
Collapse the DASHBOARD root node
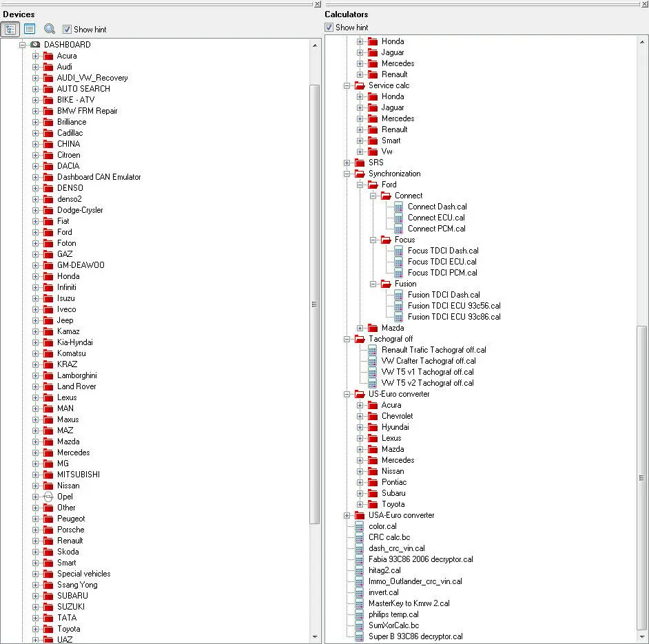pyautogui.click(x=22, y=45)
